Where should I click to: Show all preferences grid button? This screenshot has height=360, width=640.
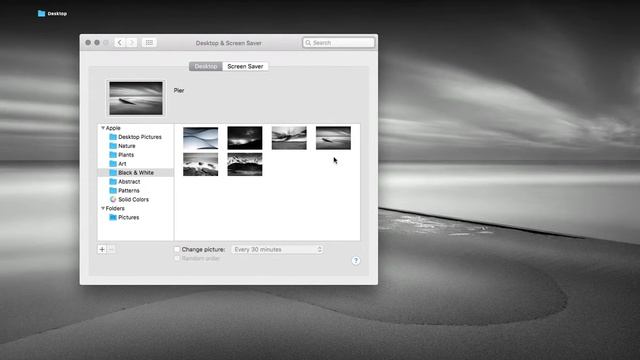click(x=149, y=42)
